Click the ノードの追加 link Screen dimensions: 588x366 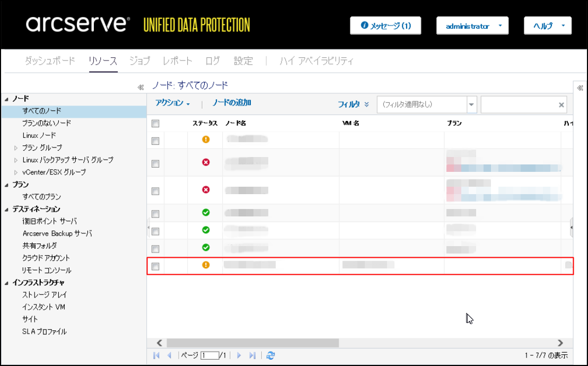(x=232, y=103)
